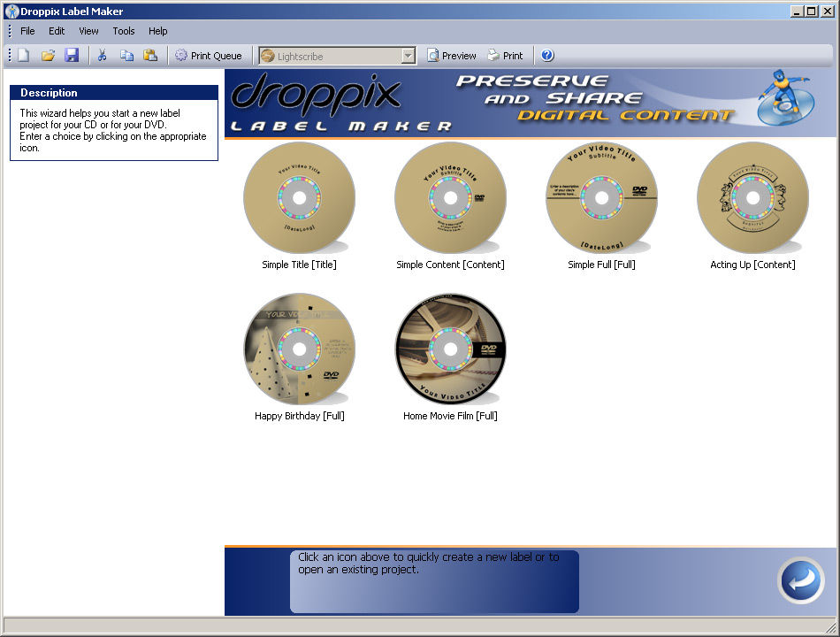Click the New document toolbar icon
The width and height of the screenshot is (840, 637).
tap(24, 55)
